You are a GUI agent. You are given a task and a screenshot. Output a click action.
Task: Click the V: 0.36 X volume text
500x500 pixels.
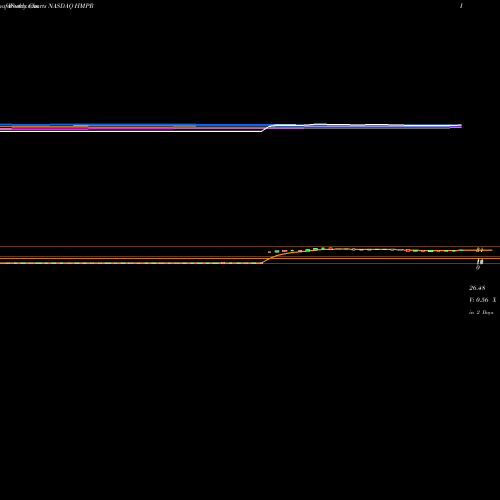coord(483,300)
